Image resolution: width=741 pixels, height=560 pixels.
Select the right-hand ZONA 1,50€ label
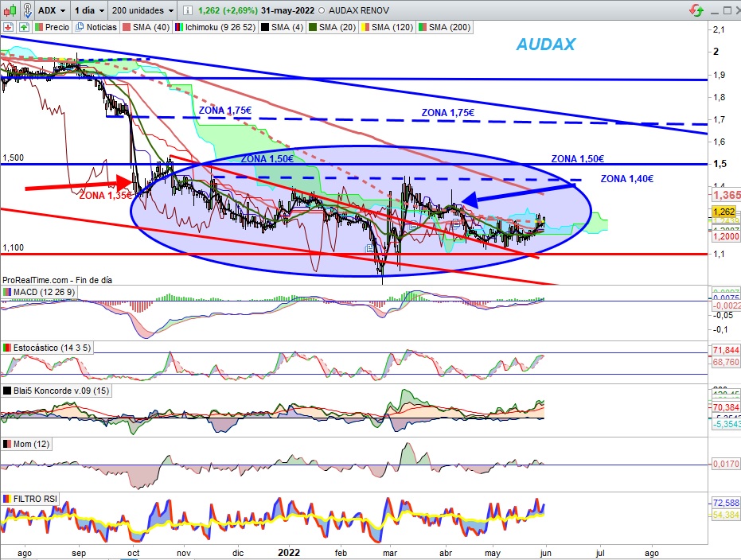[x=578, y=159]
